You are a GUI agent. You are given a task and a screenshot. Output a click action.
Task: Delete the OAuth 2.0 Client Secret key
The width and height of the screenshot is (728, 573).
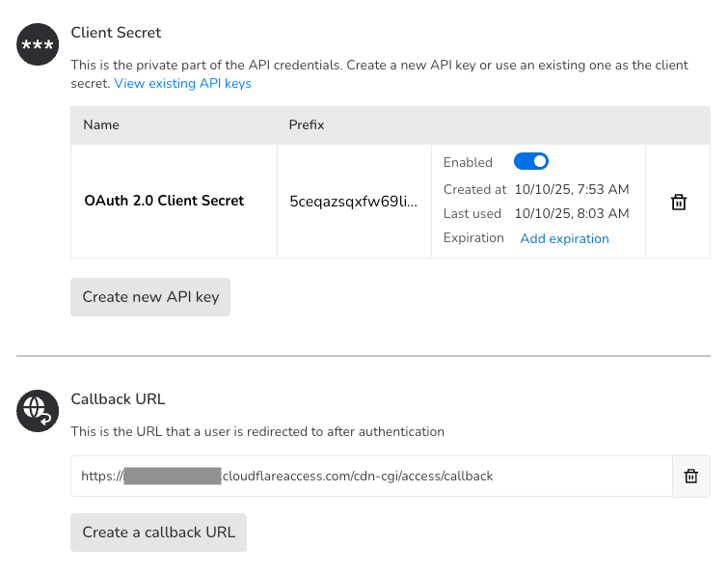tap(679, 202)
